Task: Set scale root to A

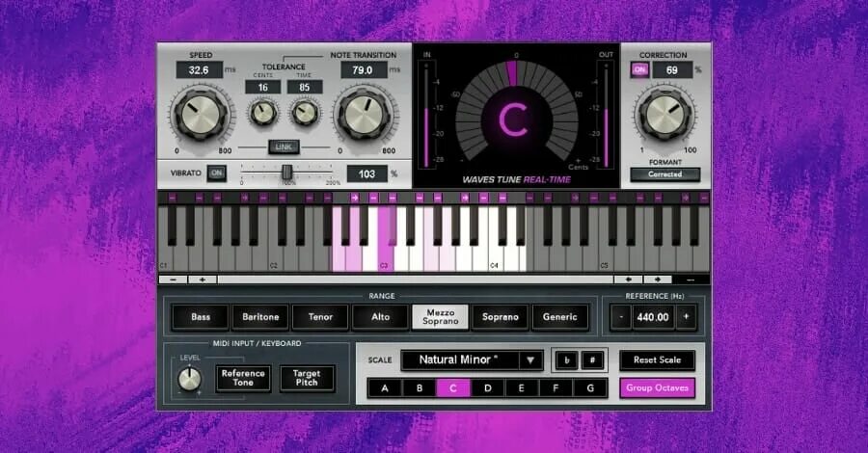Action: (385, 388)
